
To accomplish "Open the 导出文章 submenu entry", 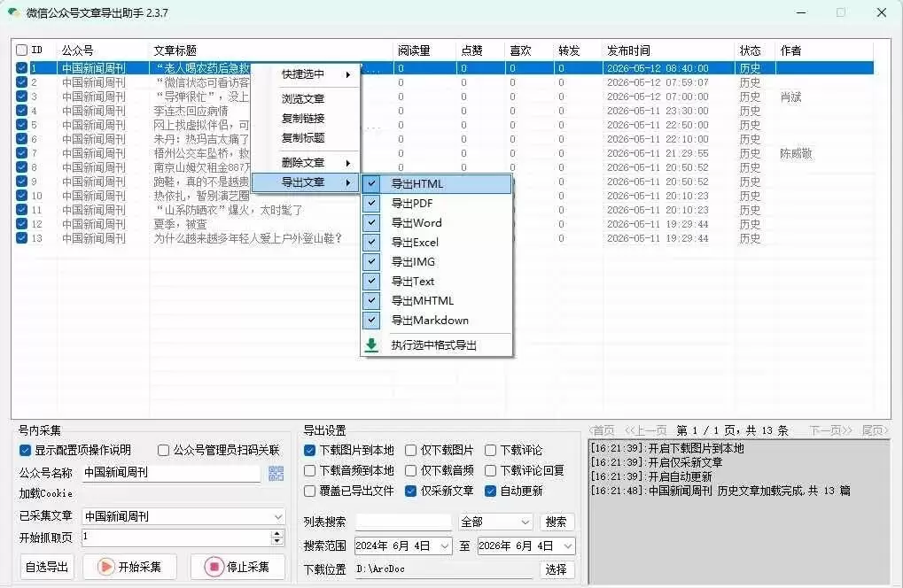I will pos(305,182).
